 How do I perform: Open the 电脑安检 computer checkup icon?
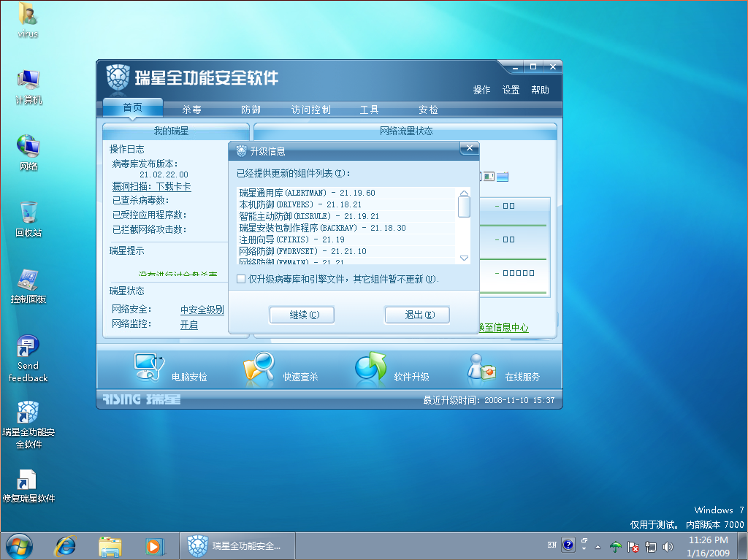click(x=149, y=367)
